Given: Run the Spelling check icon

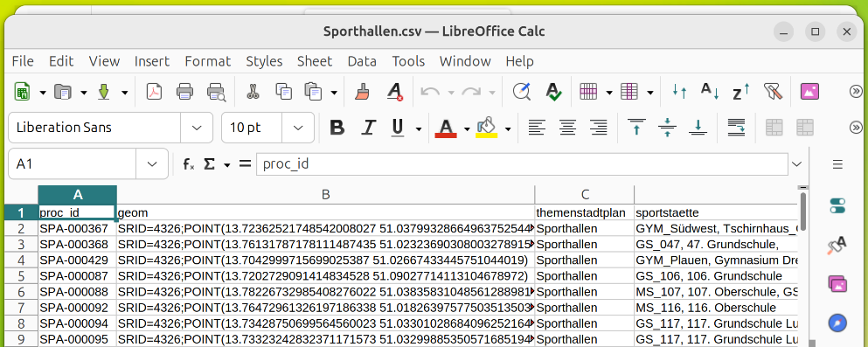Looking at the screenshot, I should tap(553, 92).
